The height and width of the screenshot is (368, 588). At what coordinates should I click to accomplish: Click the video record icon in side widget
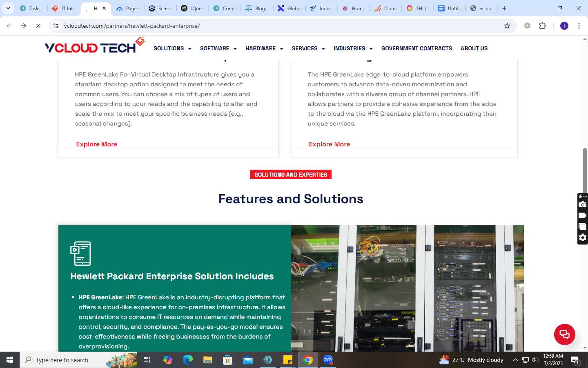coord(583,215)
